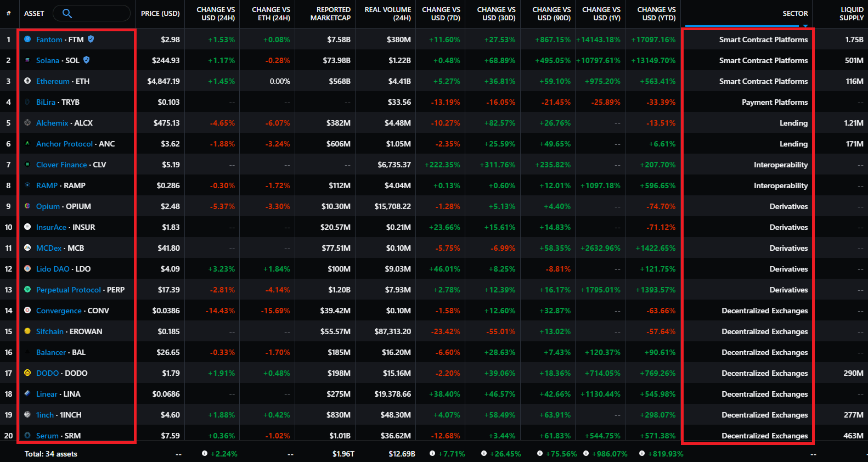Click the search magnifier icon beside ASSET
Image resolution: width=868 pixels, height=462 pixels.
[67, 13]
